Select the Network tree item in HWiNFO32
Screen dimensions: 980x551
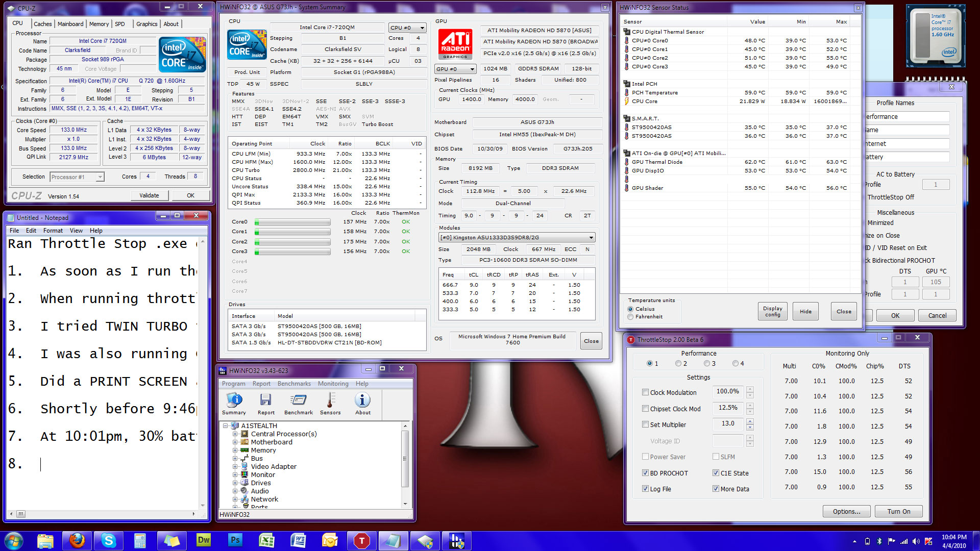point(264,499)
